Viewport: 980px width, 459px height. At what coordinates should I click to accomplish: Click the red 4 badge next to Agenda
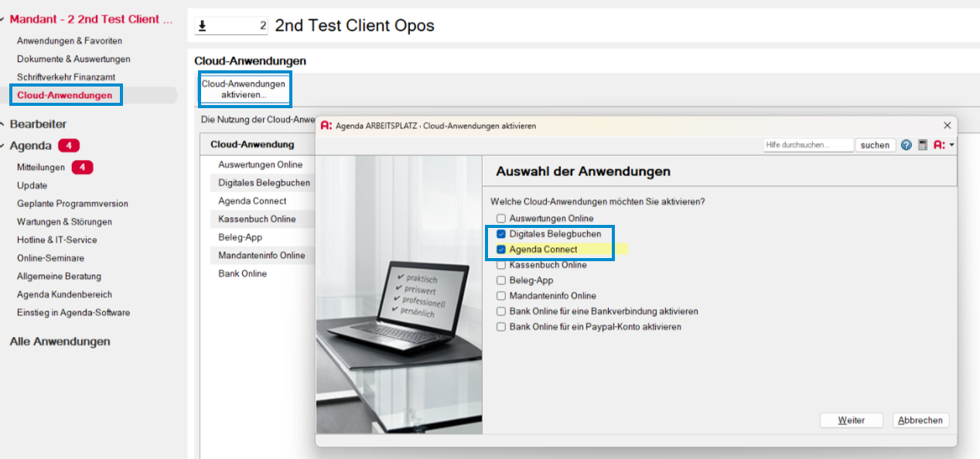[x=70, y=145]
